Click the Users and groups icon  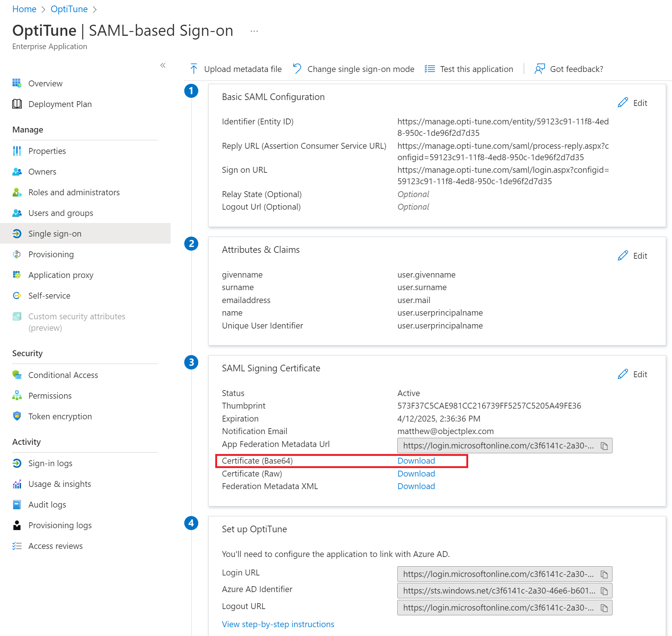(x=17, y=213)
